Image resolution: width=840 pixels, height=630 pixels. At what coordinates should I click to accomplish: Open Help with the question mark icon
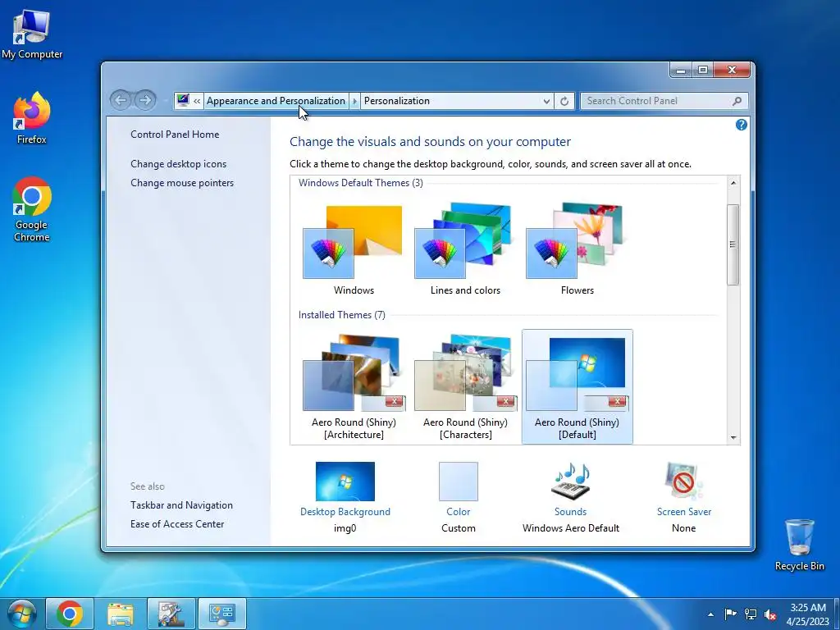point(741,125)
